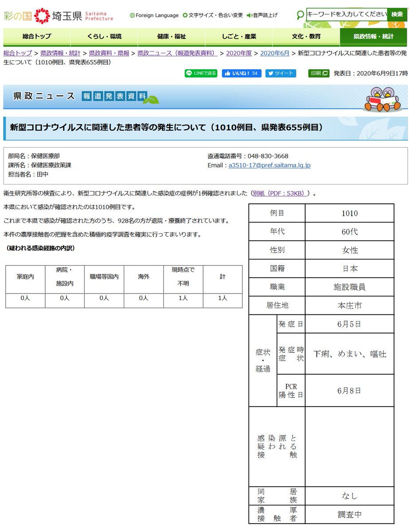Click the keyword search input field

click(346, 14)
